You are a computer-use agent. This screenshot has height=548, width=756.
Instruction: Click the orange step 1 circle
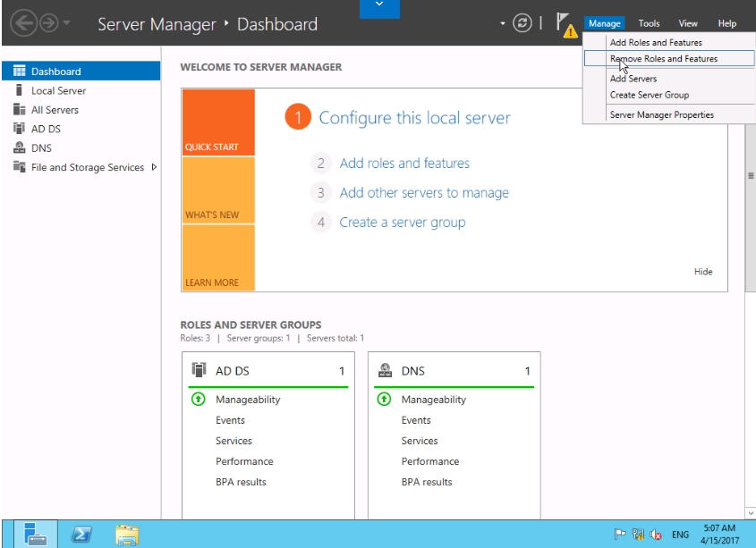click(298, 117)
